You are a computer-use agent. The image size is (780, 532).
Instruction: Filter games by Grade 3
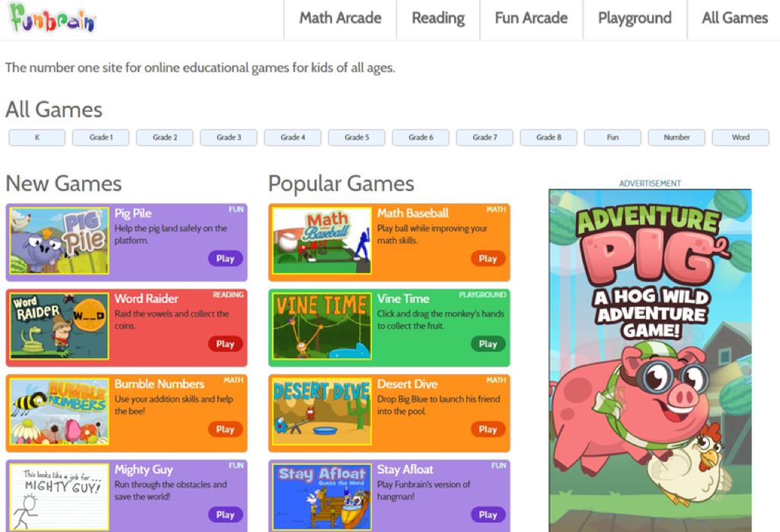click(229, 137)
